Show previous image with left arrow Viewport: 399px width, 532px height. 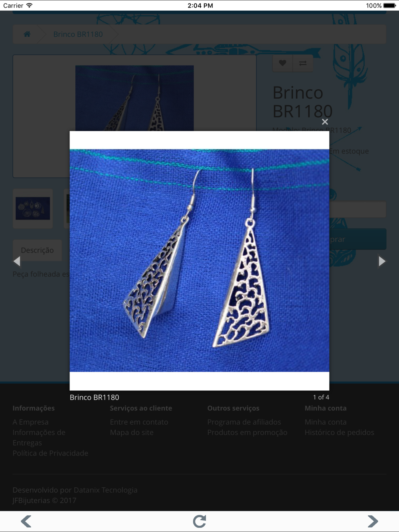[17, 261]
